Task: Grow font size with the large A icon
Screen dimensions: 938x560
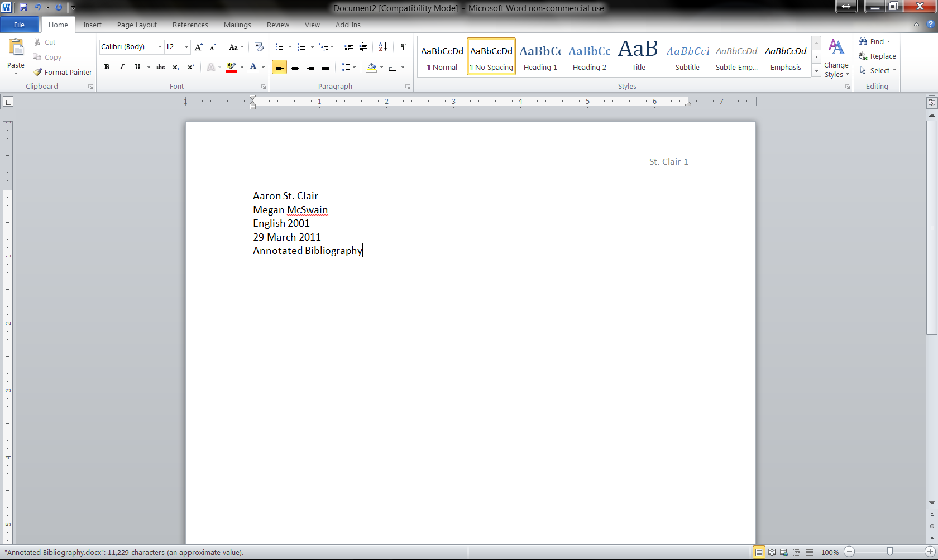Action: click(198, 47)
